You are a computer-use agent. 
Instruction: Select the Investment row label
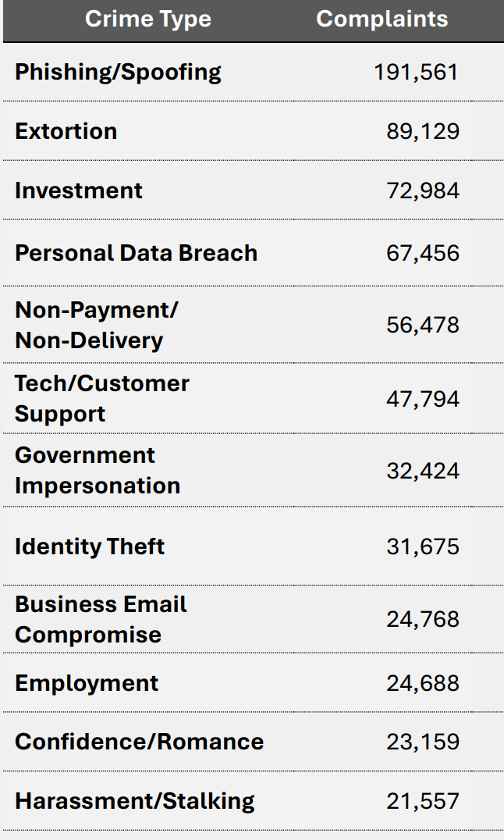coord(78,191)
